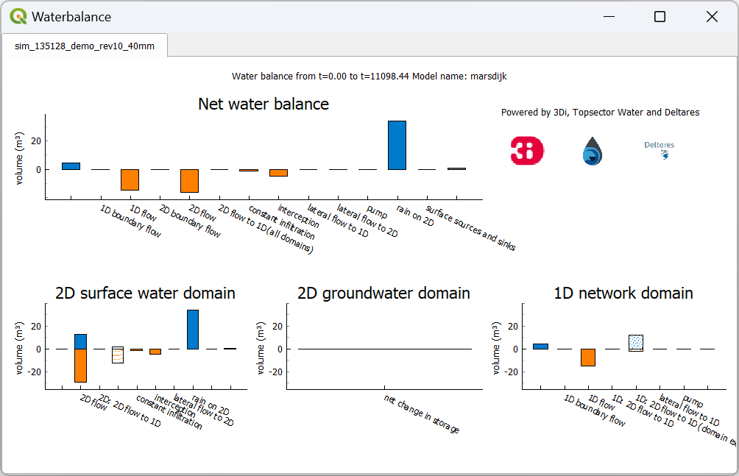Click the Topsector Water droplet logo
739x476 pixels.
[x=592, y=151]
